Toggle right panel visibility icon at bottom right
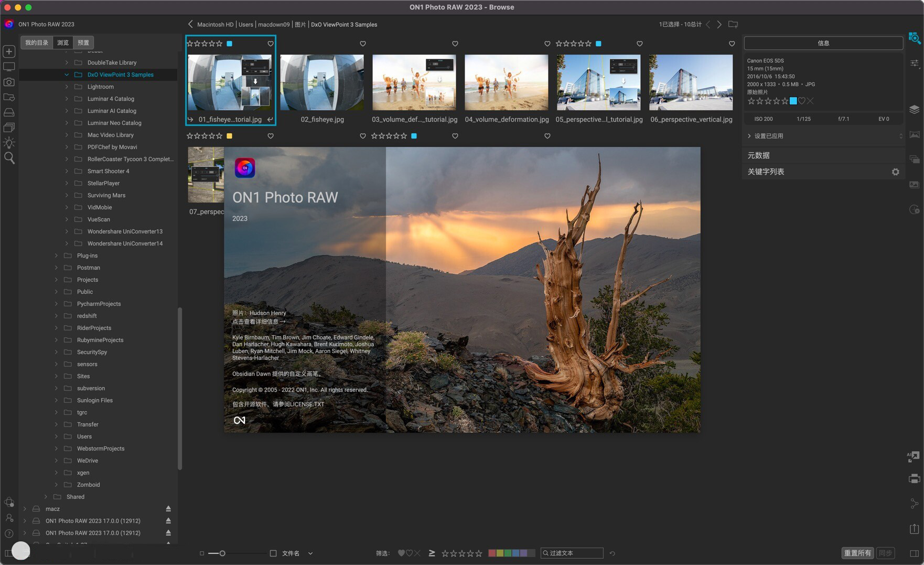 tap(914, 553)
